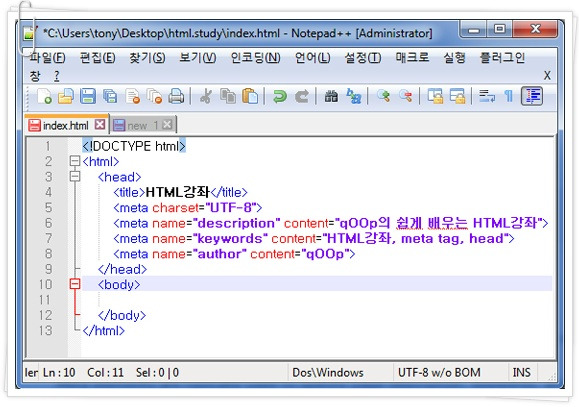Copy selection with Copy icon
579x407 pixels.
point(228,97)
